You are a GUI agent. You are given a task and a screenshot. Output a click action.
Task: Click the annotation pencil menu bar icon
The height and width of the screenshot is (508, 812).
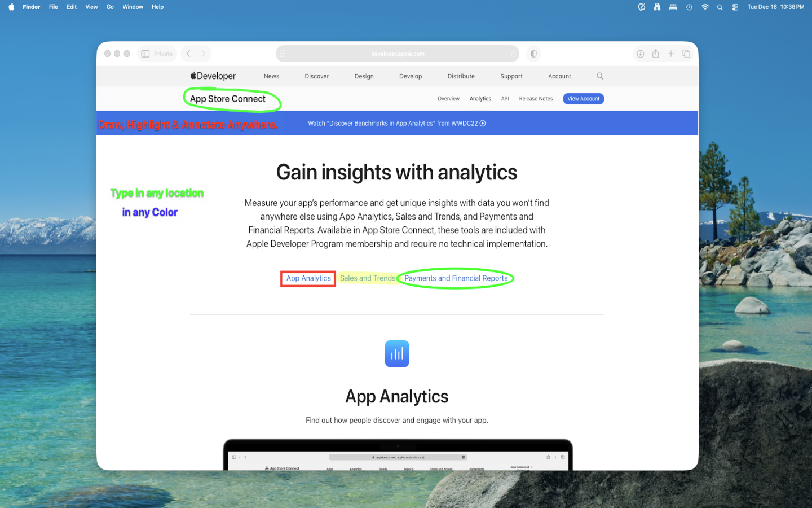[641, 7]
